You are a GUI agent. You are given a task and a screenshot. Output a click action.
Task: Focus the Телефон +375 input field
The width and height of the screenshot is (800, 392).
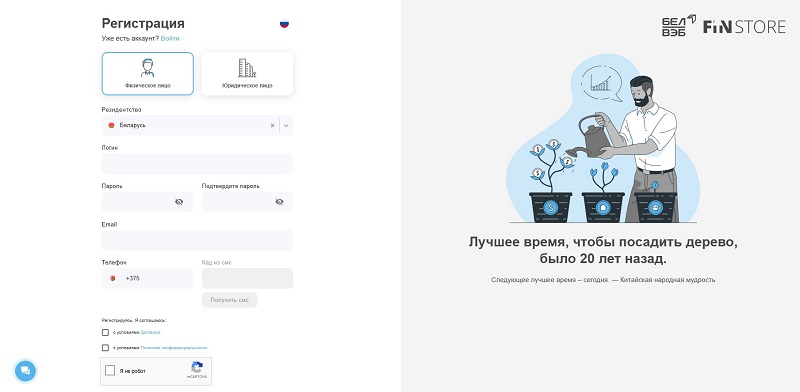[147, 278]
